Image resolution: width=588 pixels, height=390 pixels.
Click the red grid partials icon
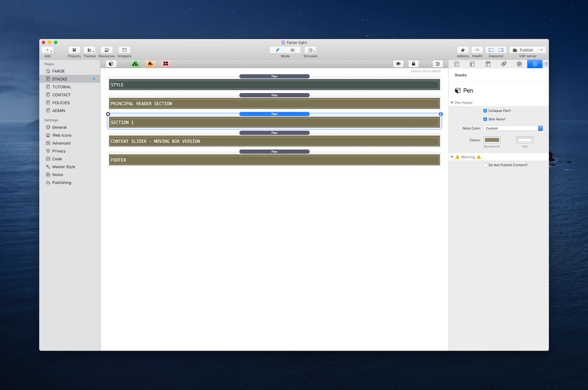pyautogui.click(x=166, y=64)
